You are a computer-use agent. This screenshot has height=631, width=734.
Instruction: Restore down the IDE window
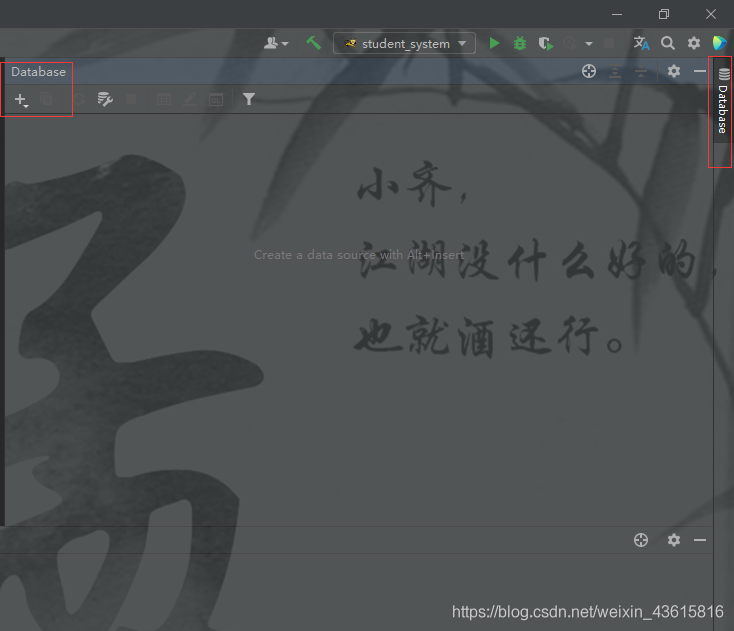[664, 15]
